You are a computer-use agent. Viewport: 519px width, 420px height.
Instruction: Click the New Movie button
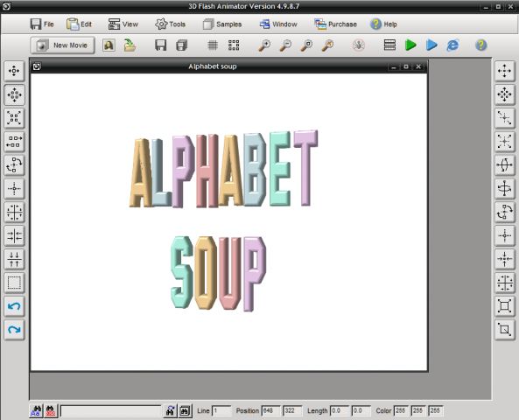[x=62, y=45]
